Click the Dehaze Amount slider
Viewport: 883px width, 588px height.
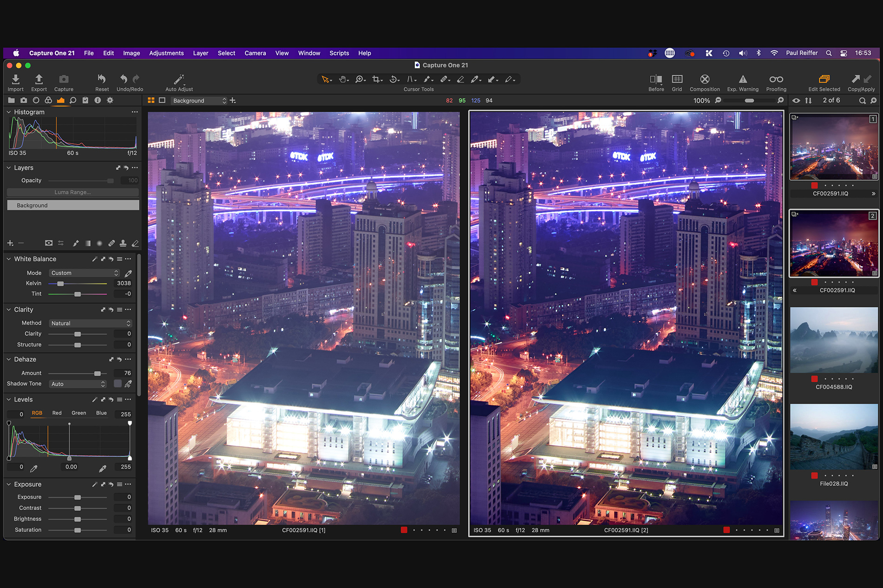(78, 373)
